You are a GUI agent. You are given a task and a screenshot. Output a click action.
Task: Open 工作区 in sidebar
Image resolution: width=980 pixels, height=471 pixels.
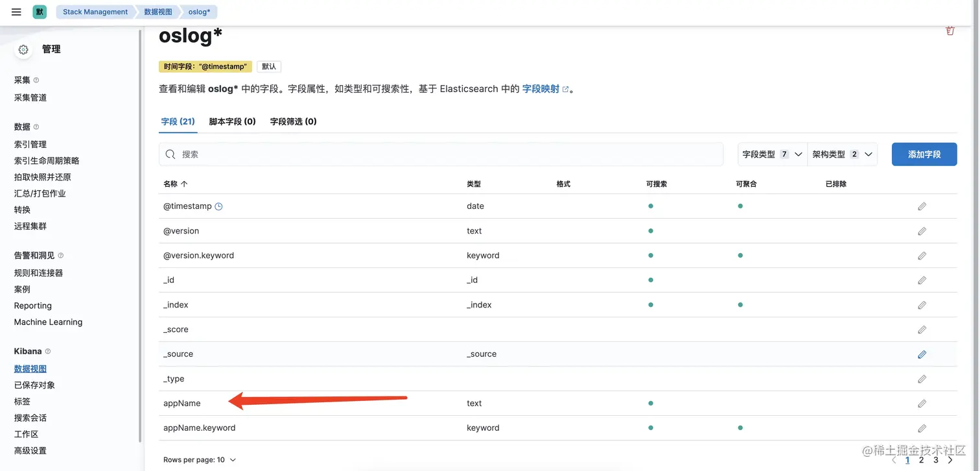(x=26, y=434)
